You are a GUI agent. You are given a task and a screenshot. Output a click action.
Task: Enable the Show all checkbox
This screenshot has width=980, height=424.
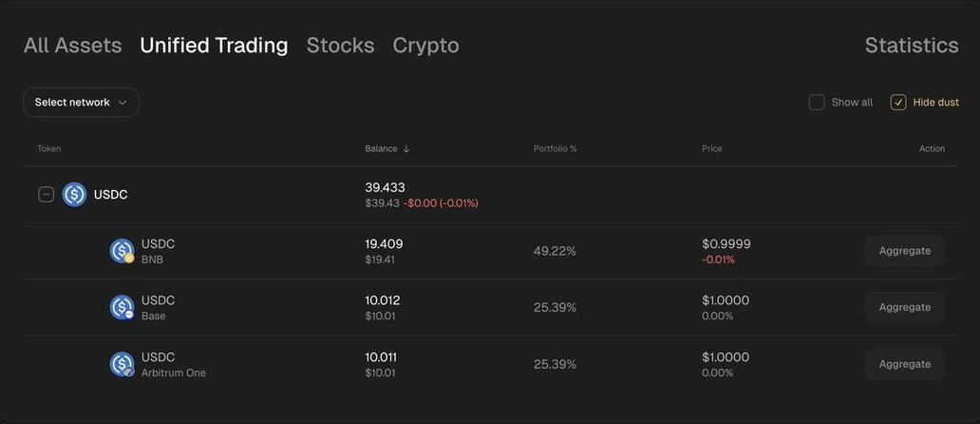pos(817,103)
